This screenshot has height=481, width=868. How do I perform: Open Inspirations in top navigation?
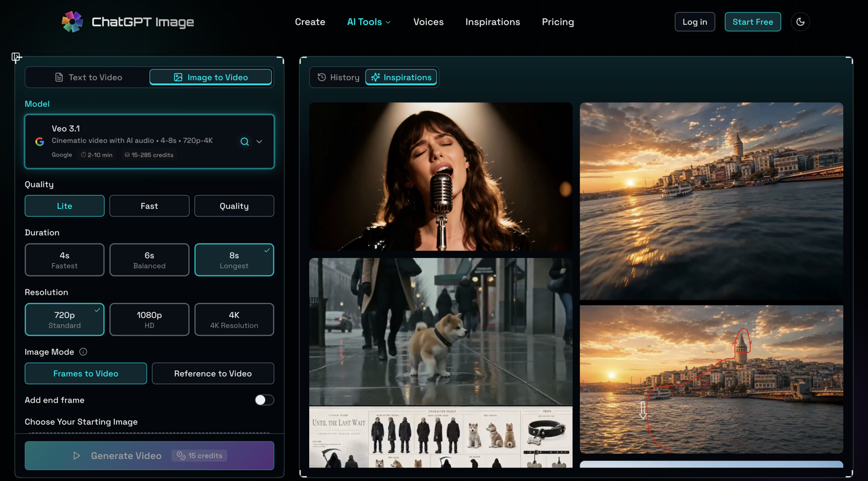tap(493, 22)
